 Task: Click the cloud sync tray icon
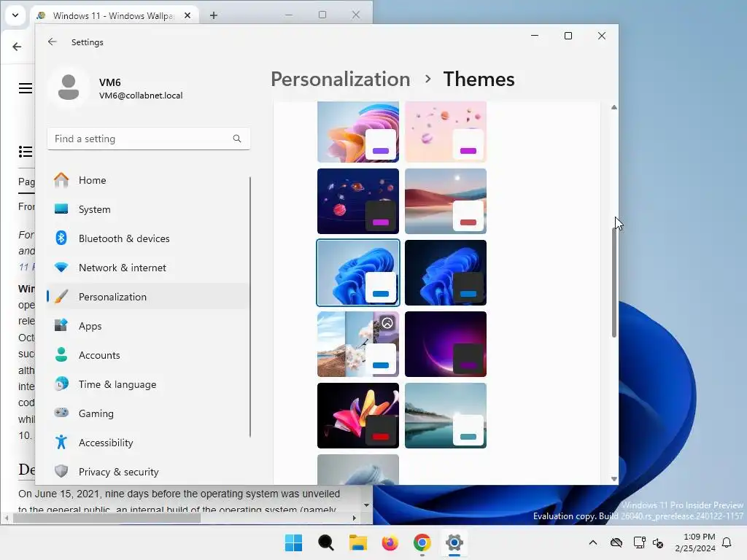coord(616,542)
